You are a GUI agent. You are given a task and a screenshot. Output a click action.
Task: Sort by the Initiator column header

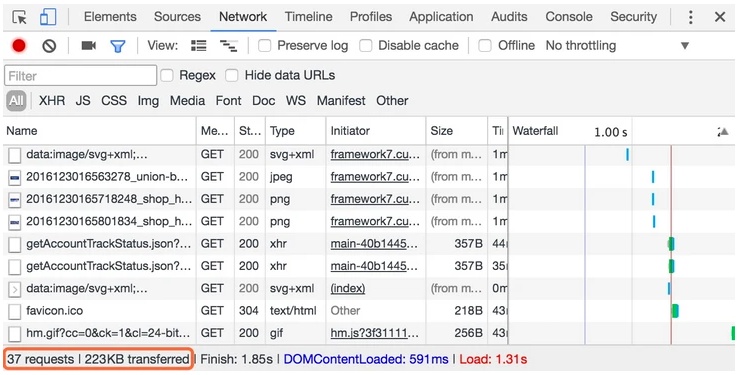point(376,131)
